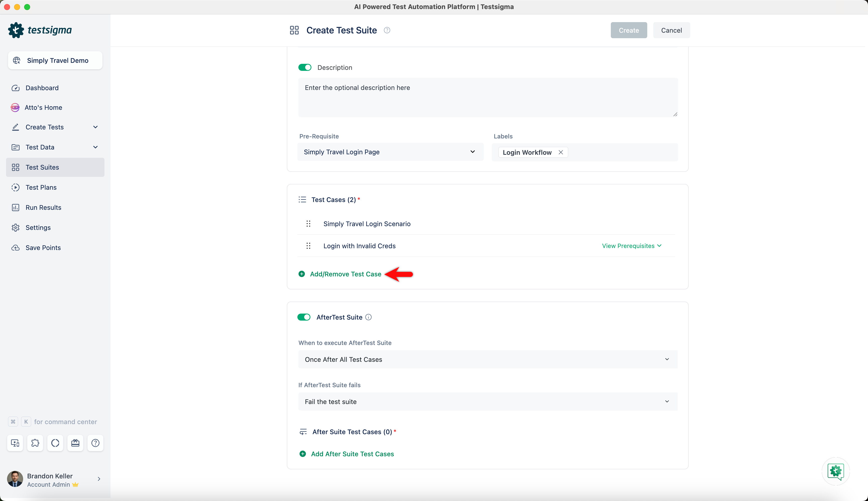Open Run Results in sidebar
This screenshot has height=501, width=868.
tap(43, 208)
